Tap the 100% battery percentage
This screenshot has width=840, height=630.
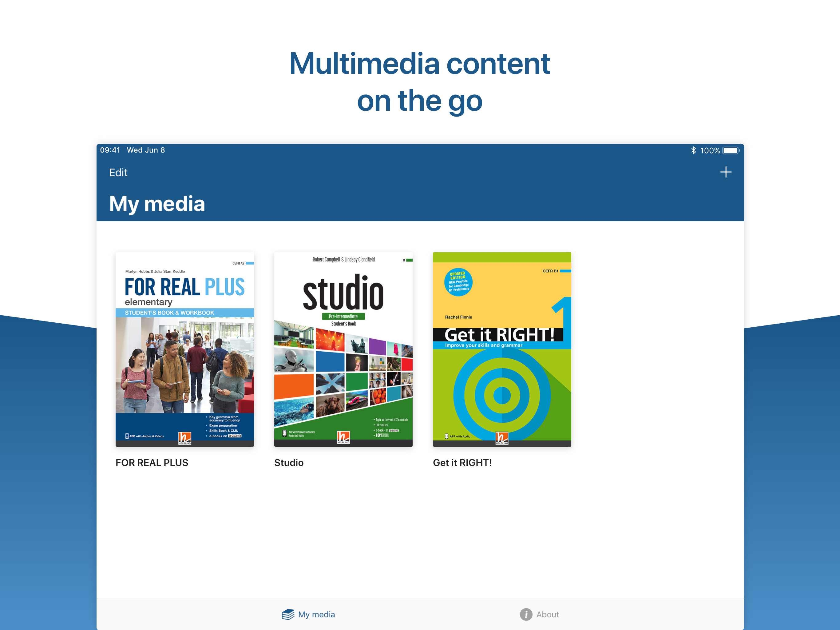point(710,150)
